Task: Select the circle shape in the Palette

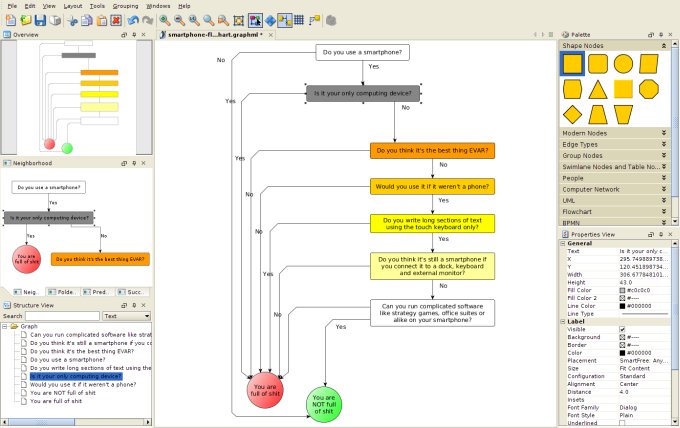Action: point(622,64)
